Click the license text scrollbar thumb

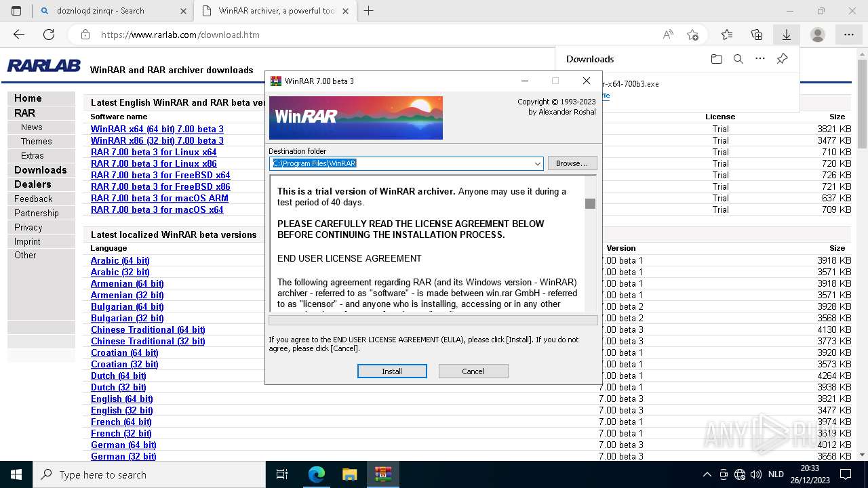click(x=590, y=203)
